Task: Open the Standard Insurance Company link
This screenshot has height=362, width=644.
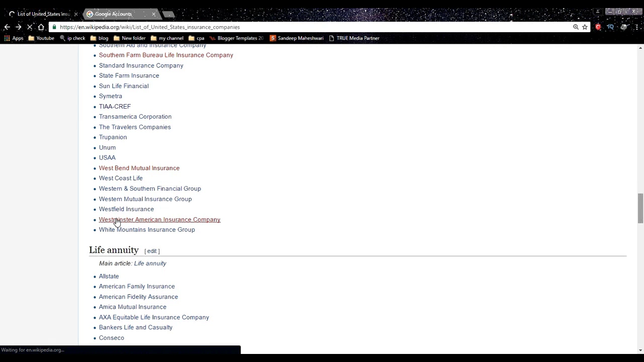Action: click(x=141, y=65)
